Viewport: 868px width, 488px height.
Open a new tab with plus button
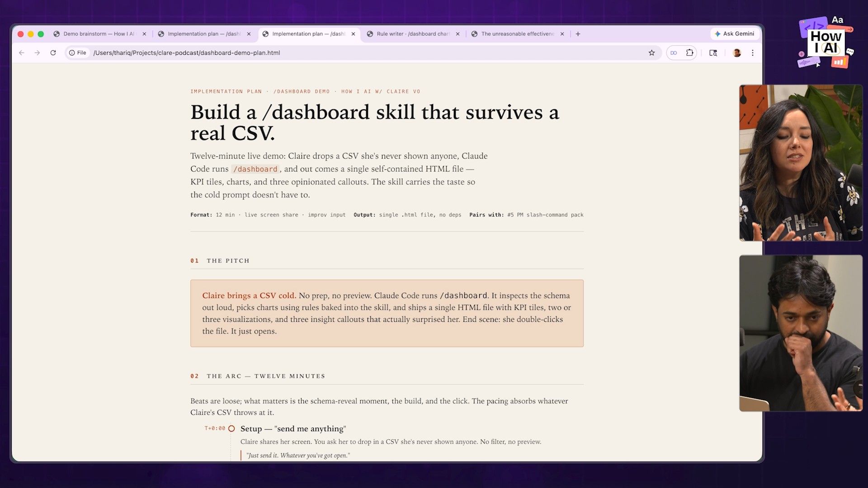click(x=578, y=34)
